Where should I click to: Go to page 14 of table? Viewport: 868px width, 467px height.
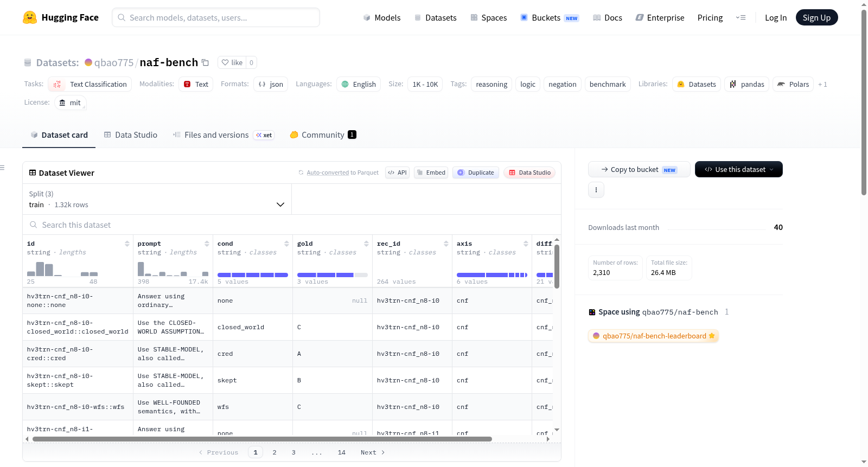[x=342, y=452]
